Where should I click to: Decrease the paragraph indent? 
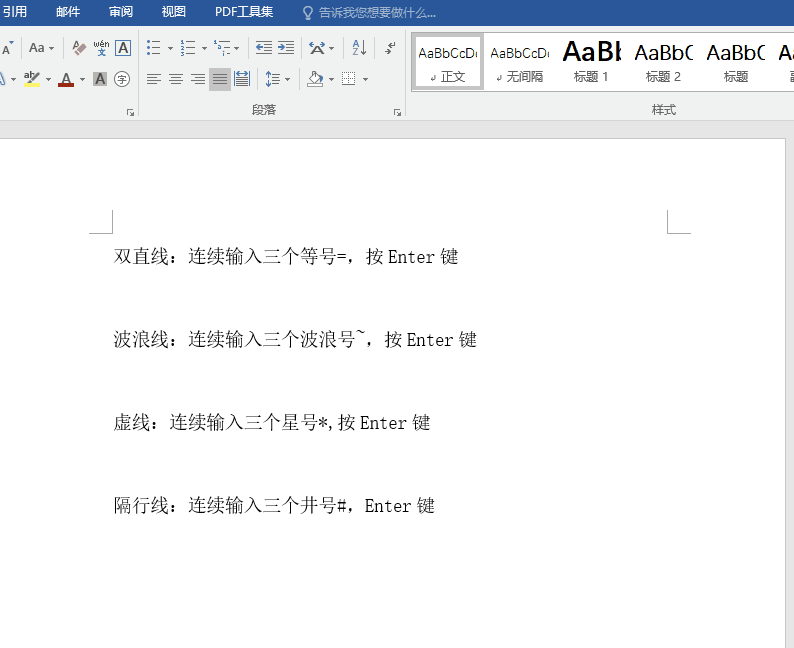point(264,48)
